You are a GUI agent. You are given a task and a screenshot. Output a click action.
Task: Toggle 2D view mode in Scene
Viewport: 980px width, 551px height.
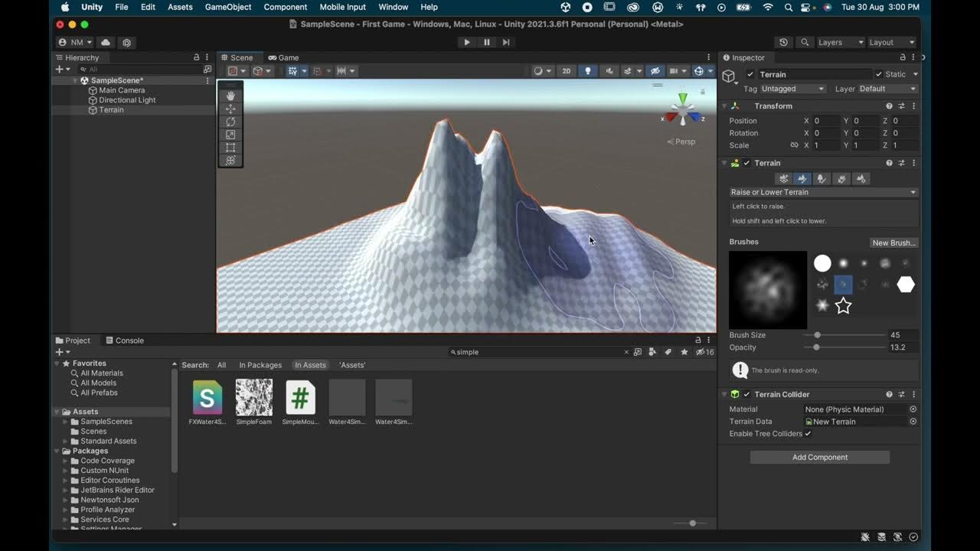[x=567, y=71]
